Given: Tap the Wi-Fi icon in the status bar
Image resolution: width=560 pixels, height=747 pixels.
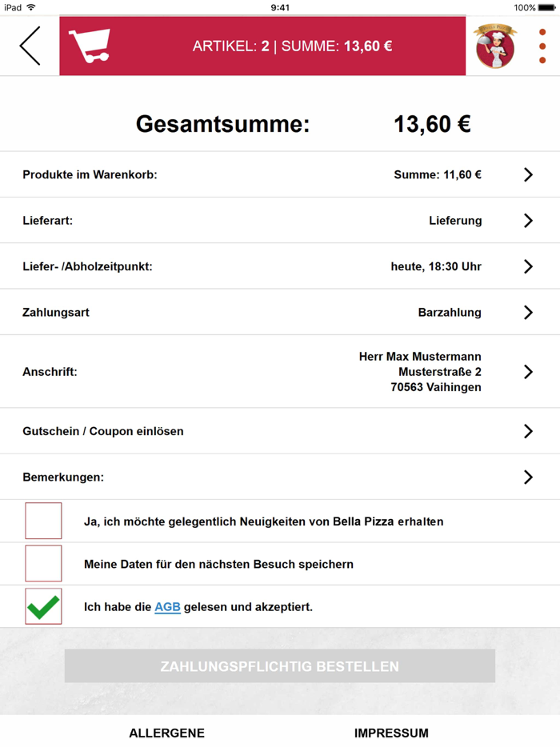Looking at the screenshot, I should pos(31,7).
